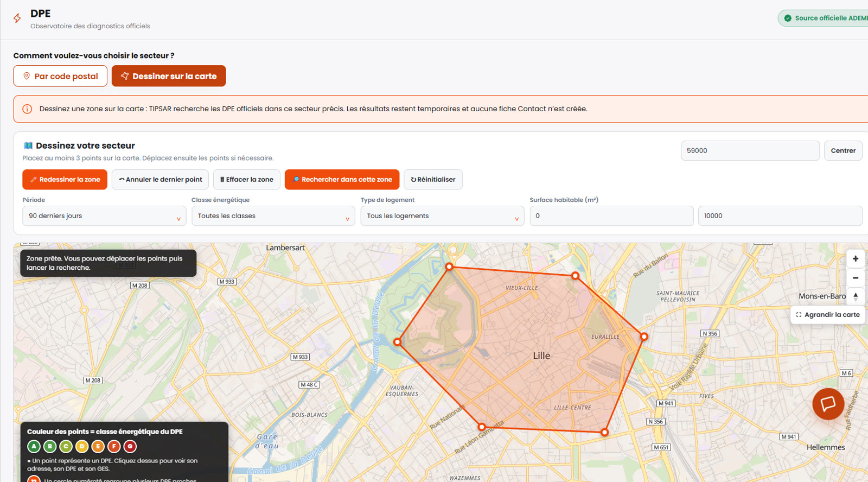868x482 pixels.
Task: Open the Période dropdown
Action: (104, 216)
